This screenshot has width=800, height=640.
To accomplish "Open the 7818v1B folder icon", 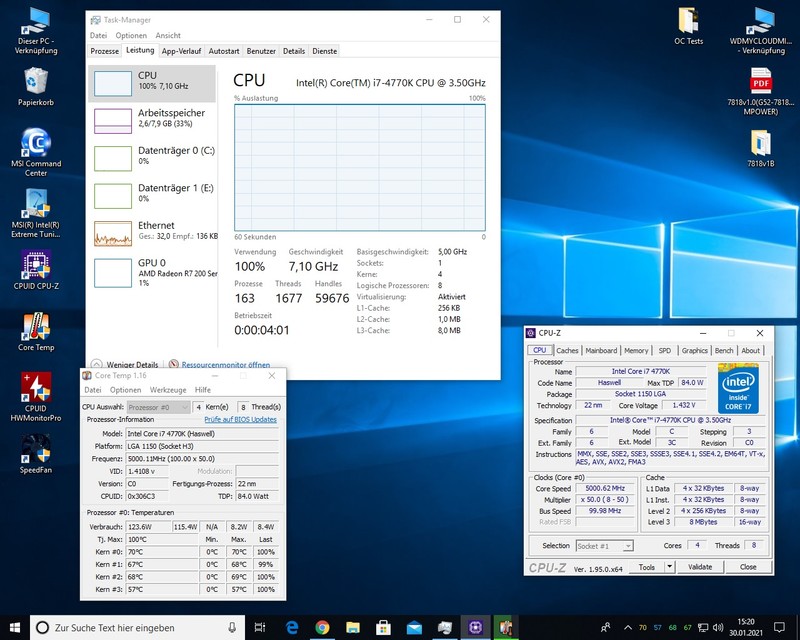I will (x=760, y=149).
